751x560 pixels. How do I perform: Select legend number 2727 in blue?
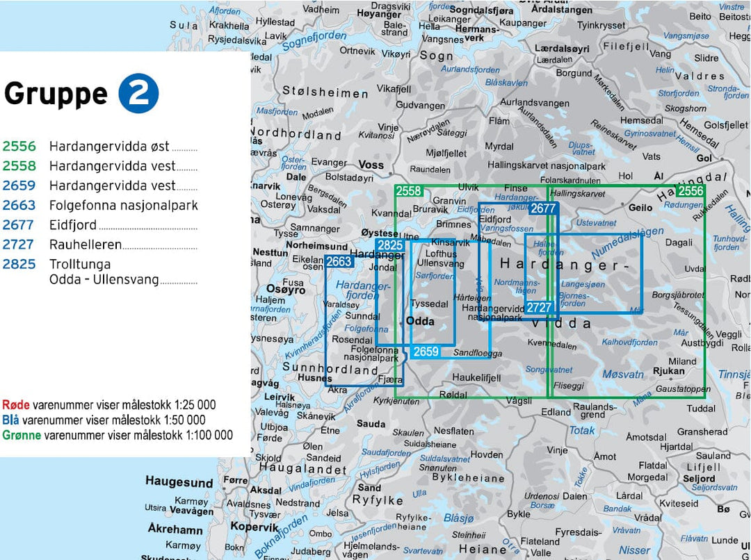pyautogui.click(x=19, y=244)
